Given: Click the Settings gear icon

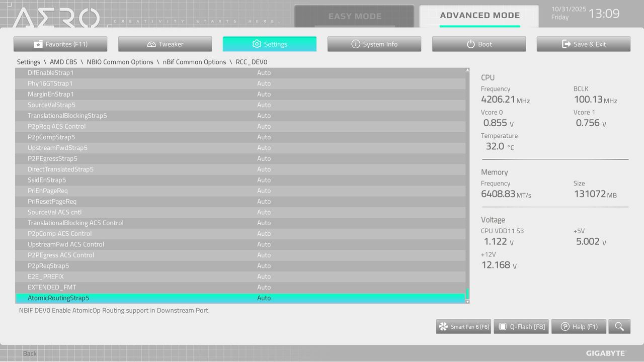Looking at the screenshot, I should tap(257, 44).
